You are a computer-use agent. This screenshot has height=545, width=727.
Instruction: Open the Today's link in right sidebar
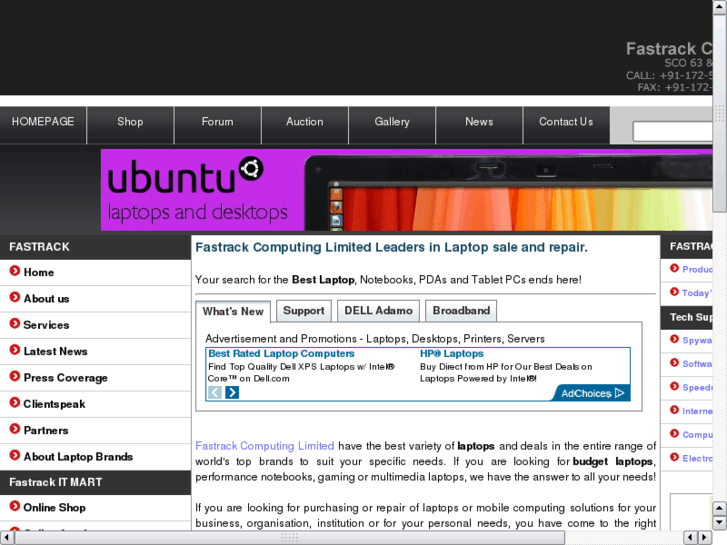click(x=697, y=293)
